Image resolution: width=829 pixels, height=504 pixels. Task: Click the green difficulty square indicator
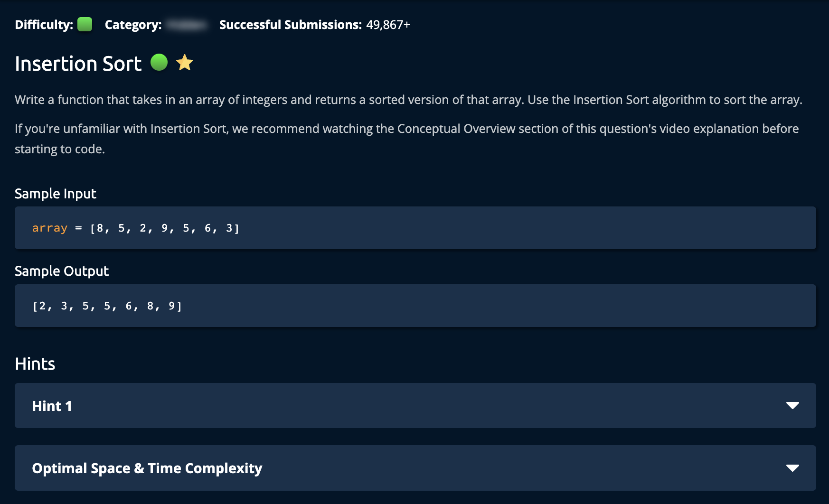pyautogui.click(x=85, y=24)
